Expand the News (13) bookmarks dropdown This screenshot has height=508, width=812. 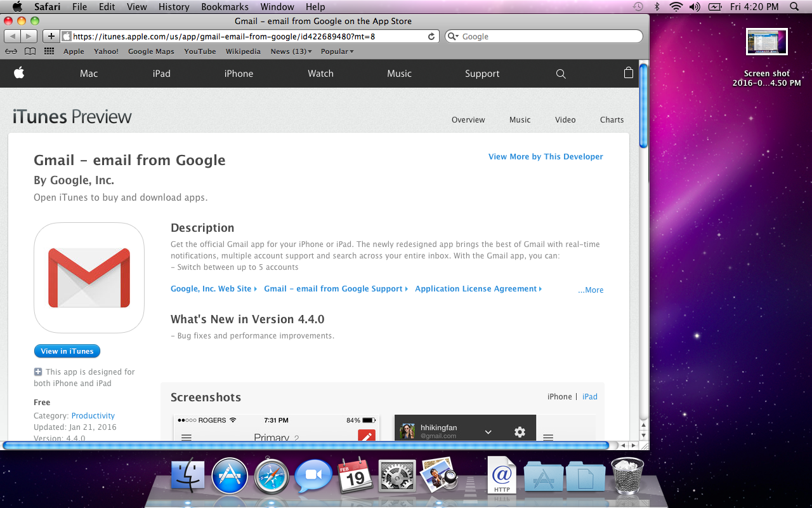point(291,51)
